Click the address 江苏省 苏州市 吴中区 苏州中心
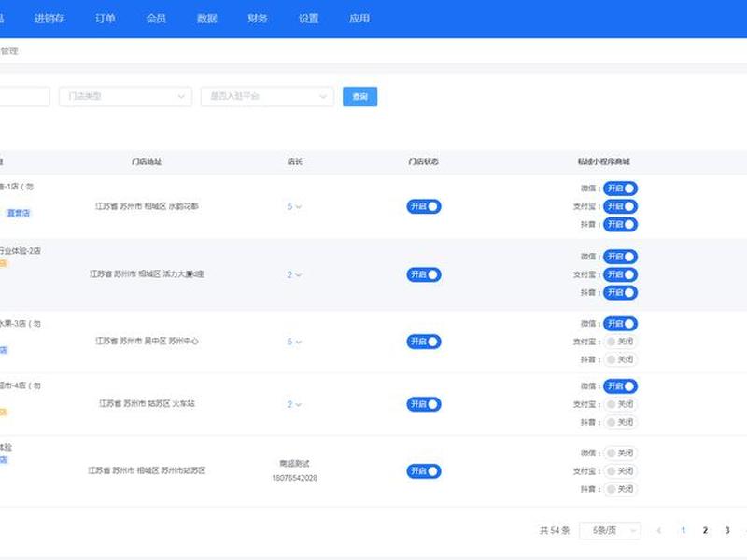The width and height of the screenshot is (747, 560). [147, 341]
